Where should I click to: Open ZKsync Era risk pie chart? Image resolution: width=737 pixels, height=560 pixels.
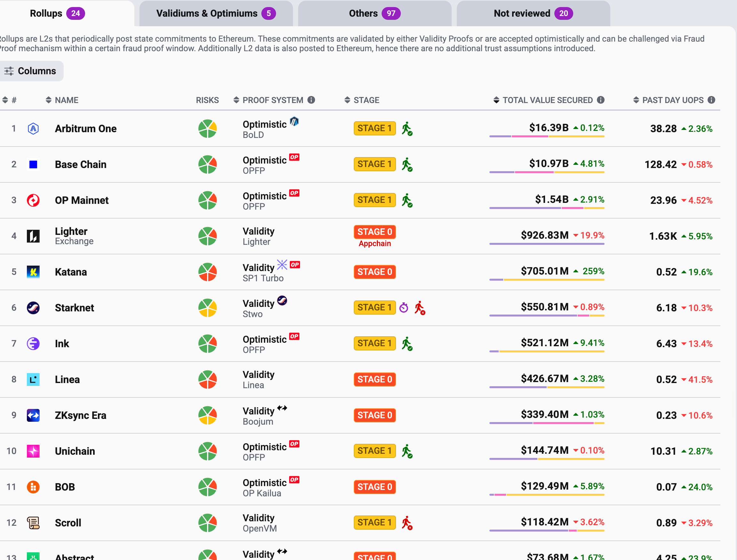click(208, 415)
